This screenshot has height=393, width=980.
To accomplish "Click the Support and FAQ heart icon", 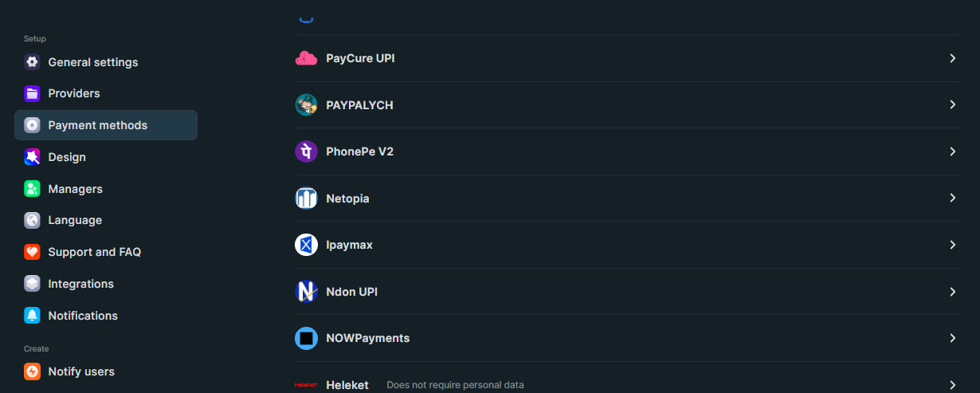I will [x=32, y=252].
